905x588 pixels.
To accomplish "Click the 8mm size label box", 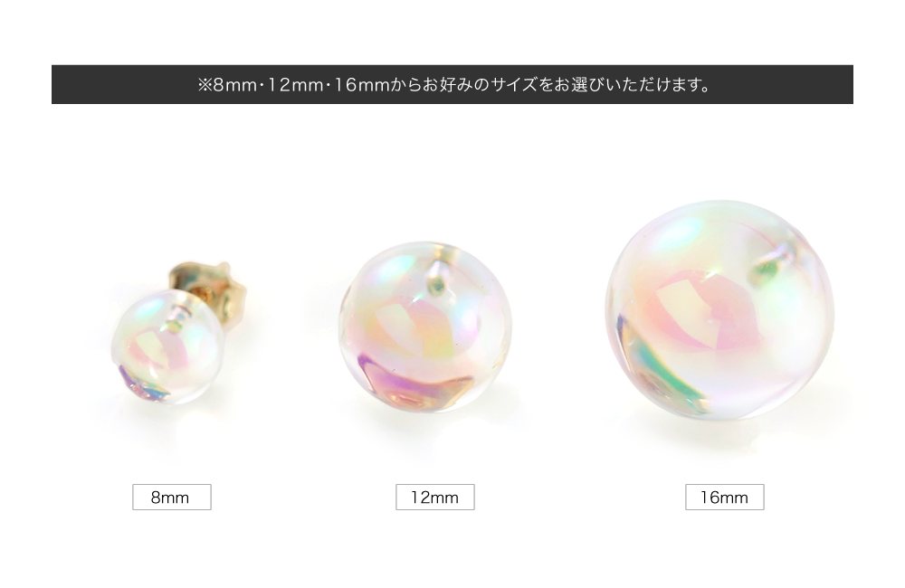I will click(172, 497).
